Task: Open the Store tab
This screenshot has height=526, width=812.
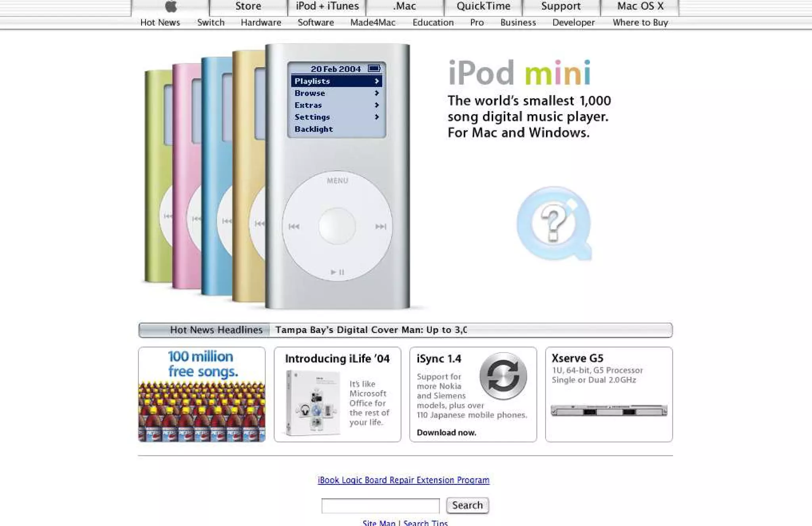Action: pyautogui.click(x=248, y=7)
